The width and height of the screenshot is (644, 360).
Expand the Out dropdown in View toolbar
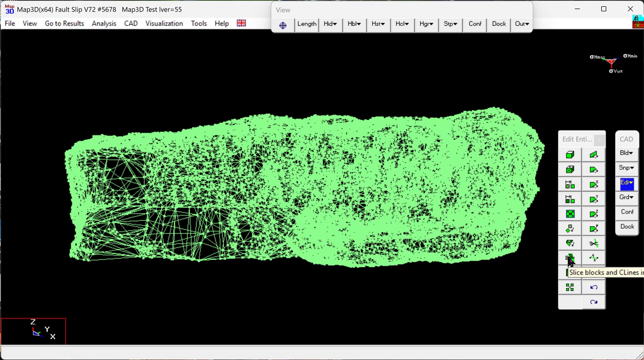coord(522,24)
